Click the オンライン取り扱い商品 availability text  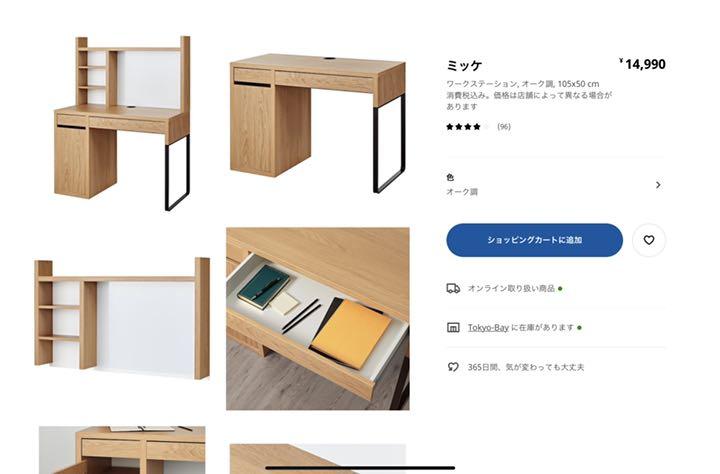pyautogui.click(x=511, y=288)
